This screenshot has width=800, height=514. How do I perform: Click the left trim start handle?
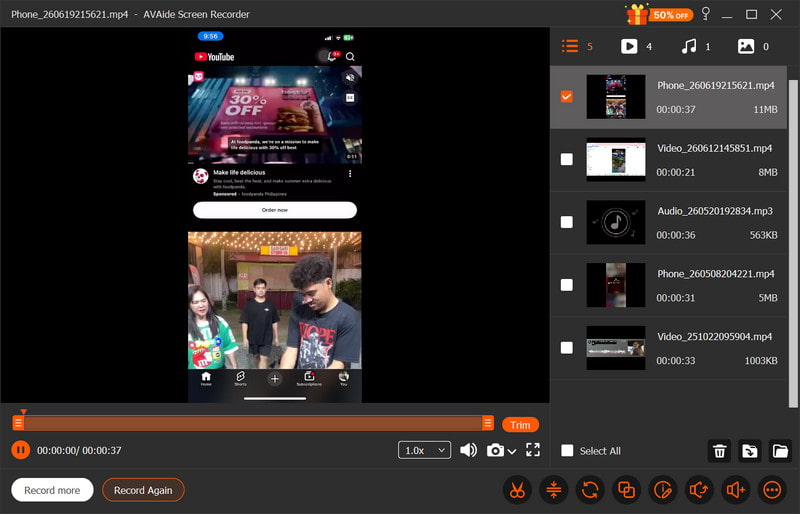pos(18,423)
